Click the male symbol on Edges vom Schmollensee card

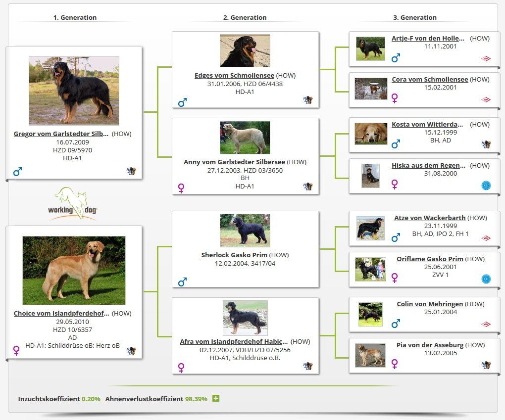pos(182,102)
